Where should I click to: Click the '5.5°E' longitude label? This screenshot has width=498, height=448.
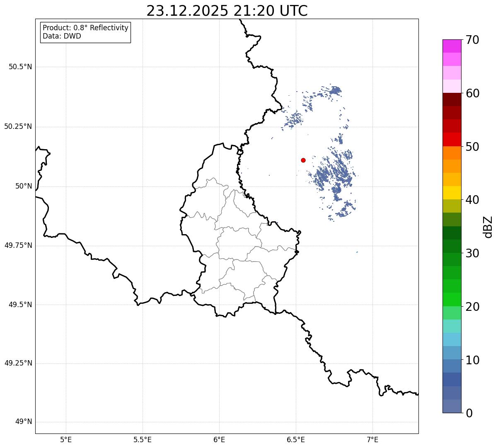pyautogui.click(x=143, y=439)
